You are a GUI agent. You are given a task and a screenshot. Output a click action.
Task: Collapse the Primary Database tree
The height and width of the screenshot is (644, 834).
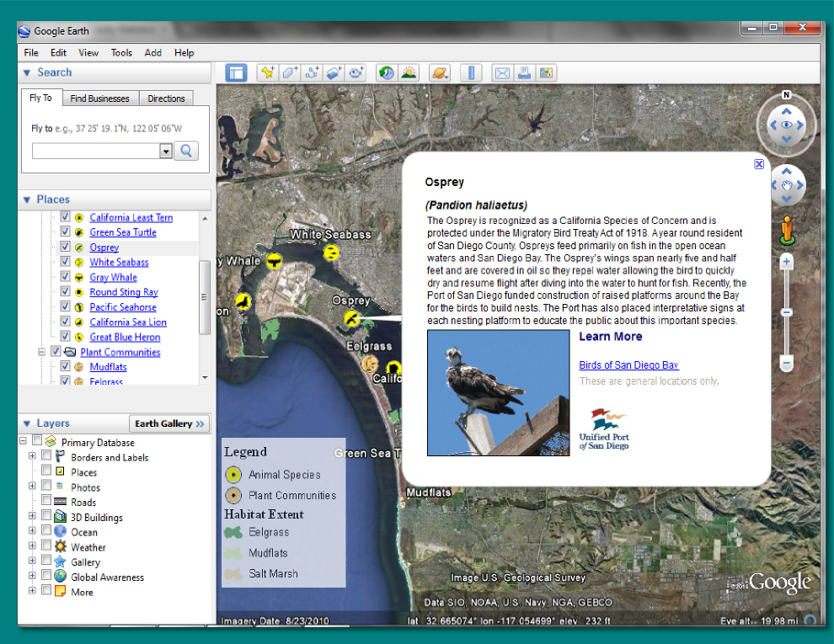point(23,441)
